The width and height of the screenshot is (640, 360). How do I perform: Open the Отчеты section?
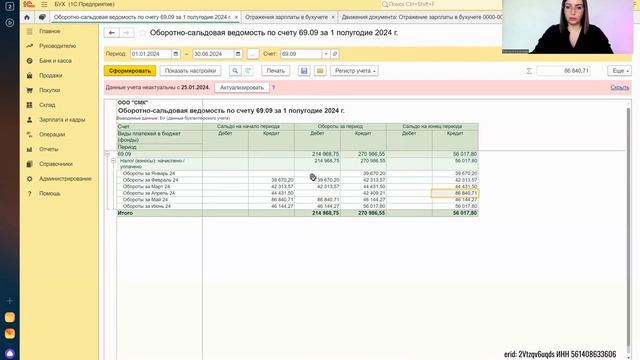49,149
